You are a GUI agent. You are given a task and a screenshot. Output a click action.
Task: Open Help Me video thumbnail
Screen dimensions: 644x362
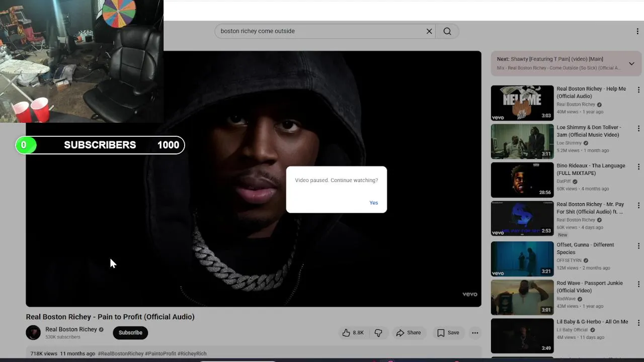coord(522,103)
